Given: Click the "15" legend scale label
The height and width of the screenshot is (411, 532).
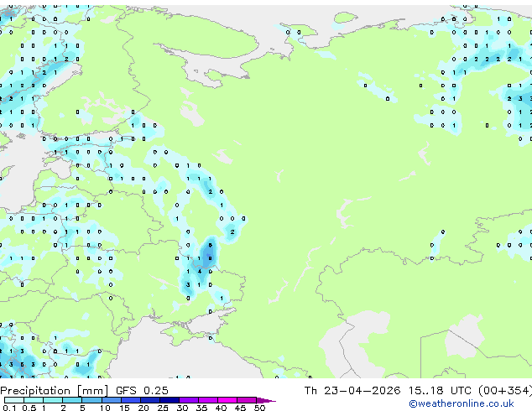Looking at the screenshot, I should (124, 408).
